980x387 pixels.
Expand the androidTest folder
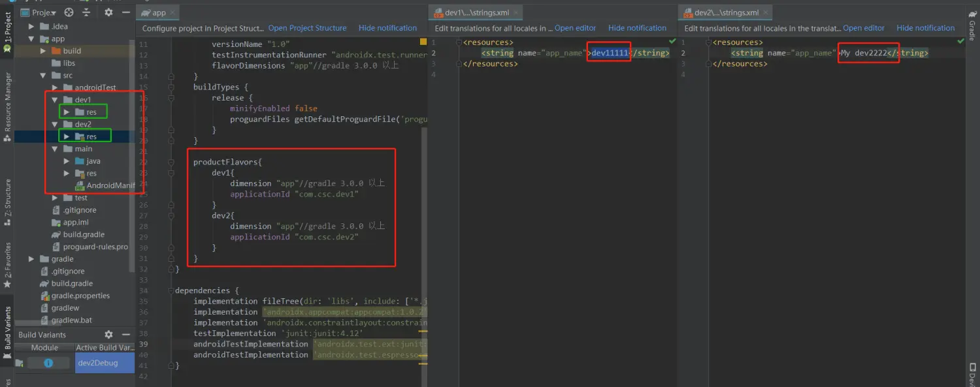coord(55,87)
